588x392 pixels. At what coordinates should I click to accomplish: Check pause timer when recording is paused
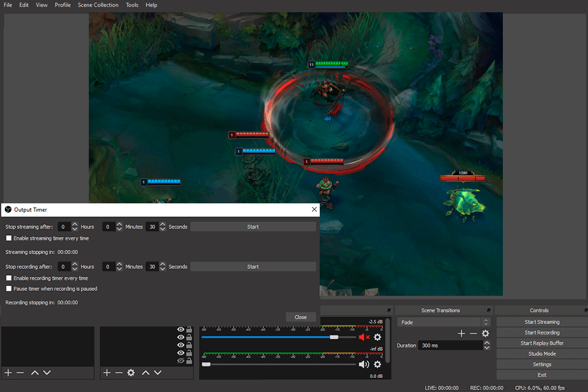pyautogui.click(x=7, y=288)
